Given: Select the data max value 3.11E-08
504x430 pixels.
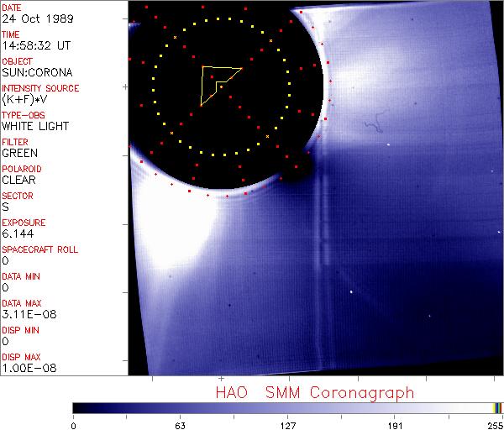Looking at the screenshot, I should 26,315.
